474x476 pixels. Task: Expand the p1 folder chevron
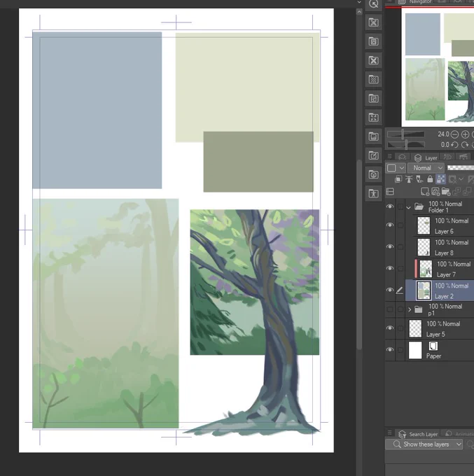coord(410,309)
